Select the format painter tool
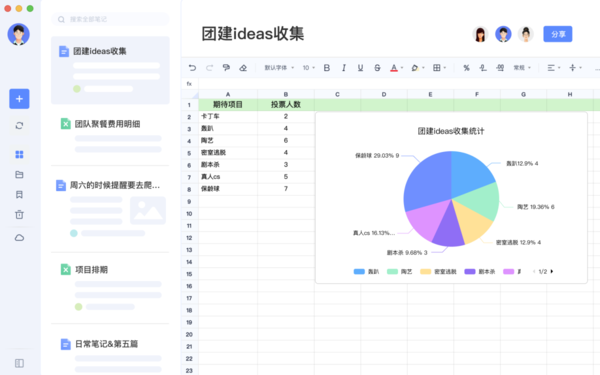The width and height of the screenshot is (600, 375). [x=226, y=68]
